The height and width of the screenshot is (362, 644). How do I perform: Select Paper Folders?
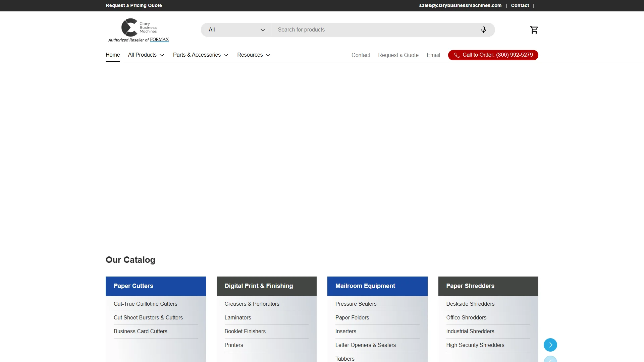click(352, 317)
